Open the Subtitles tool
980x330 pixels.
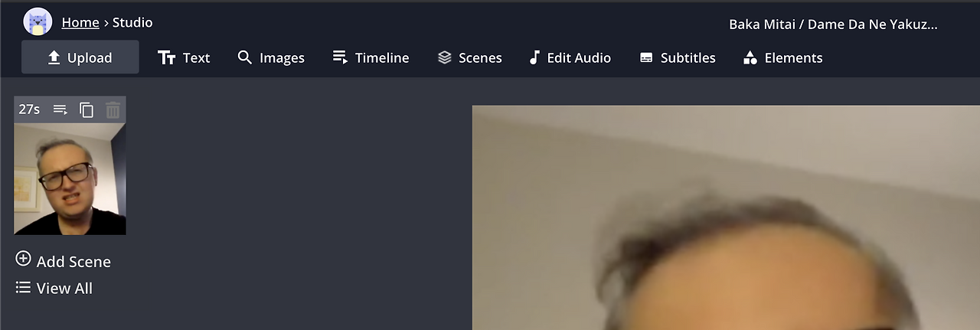[678, 57]
